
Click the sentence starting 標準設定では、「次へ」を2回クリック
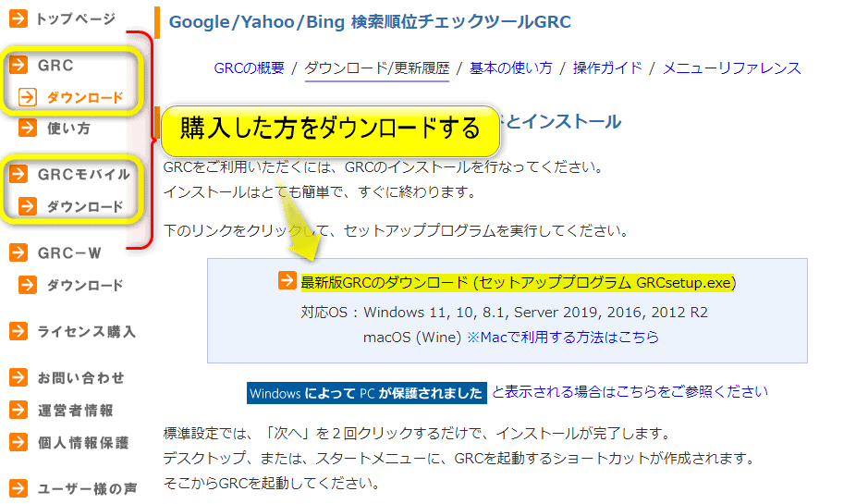pos(418,433)
